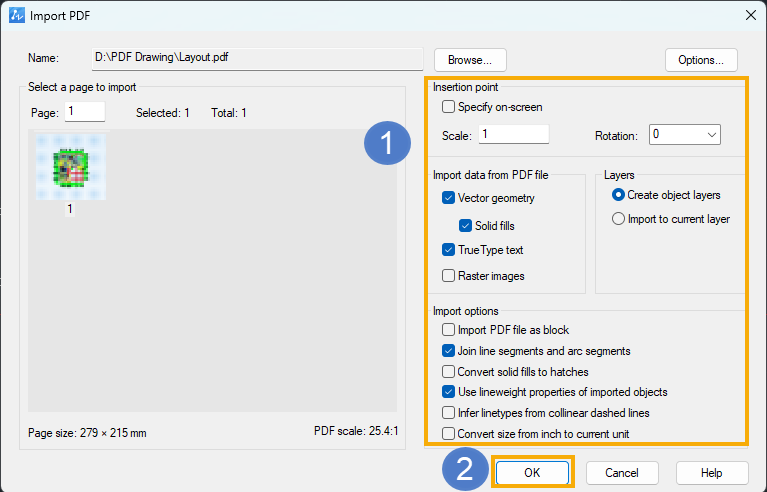Open the Options dialog button
This screenshot has width=767, height=492.
click(701, 60)
